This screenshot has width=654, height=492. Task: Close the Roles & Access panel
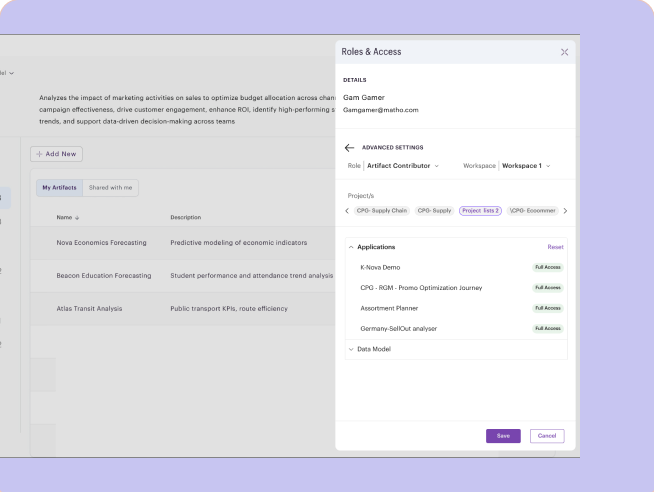pyautogui.click(x=564, y=52)
